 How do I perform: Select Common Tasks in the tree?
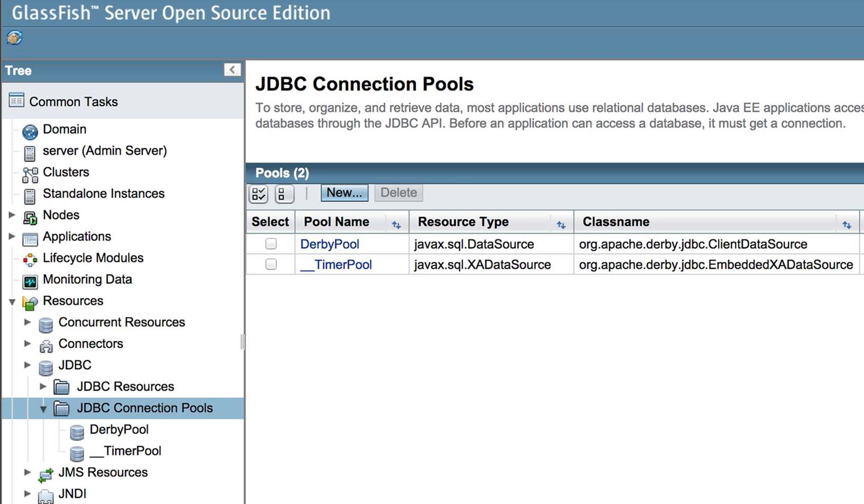point(73,102)
